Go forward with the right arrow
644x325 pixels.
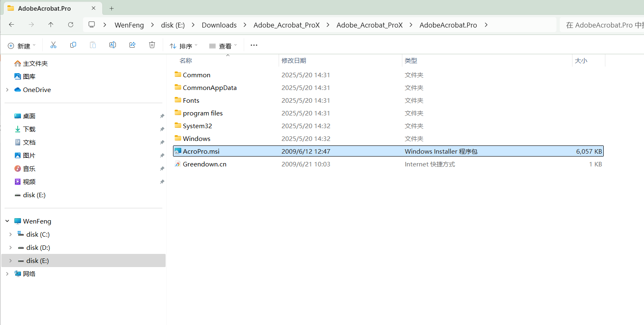(31, 25)
